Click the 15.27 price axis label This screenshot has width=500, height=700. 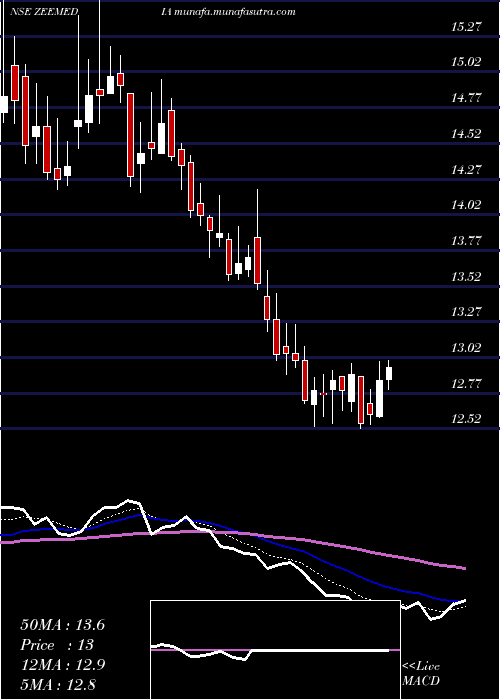(x=466, y=26)
